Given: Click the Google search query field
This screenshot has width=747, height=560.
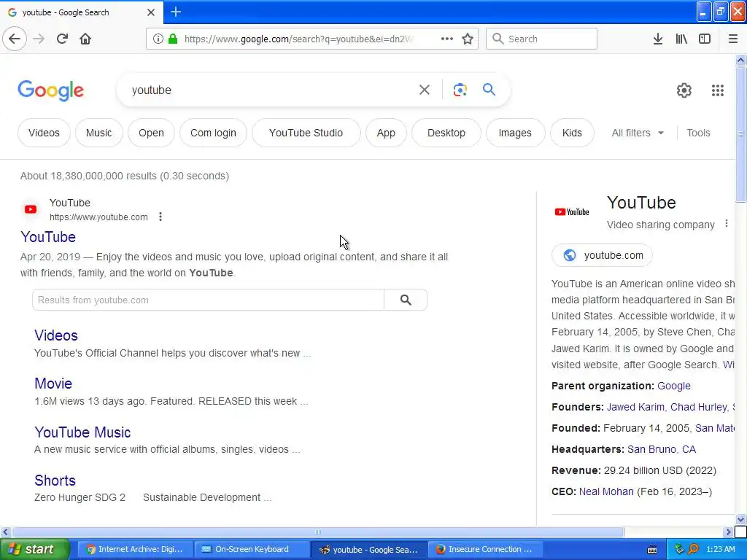Looking at the screenshot, I should point(271,90).
